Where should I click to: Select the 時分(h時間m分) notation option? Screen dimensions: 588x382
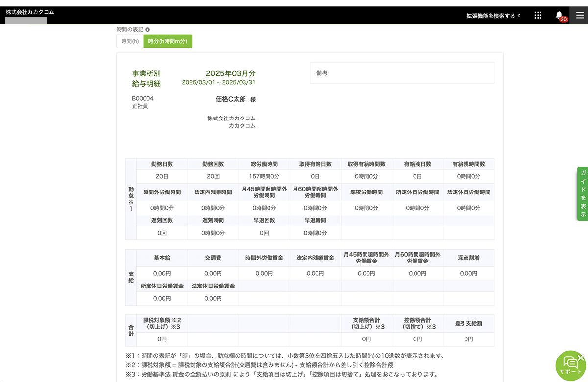(x=168, y=42)
